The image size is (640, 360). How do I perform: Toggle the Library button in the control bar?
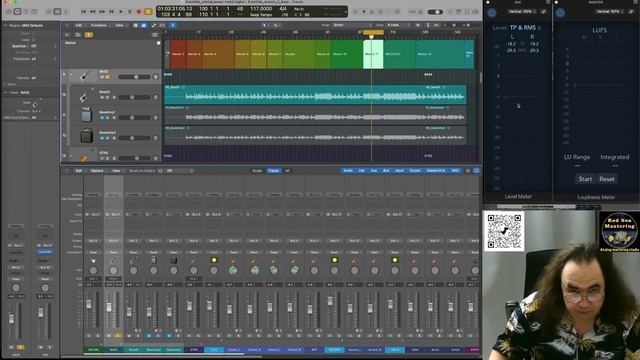[9, 12]
